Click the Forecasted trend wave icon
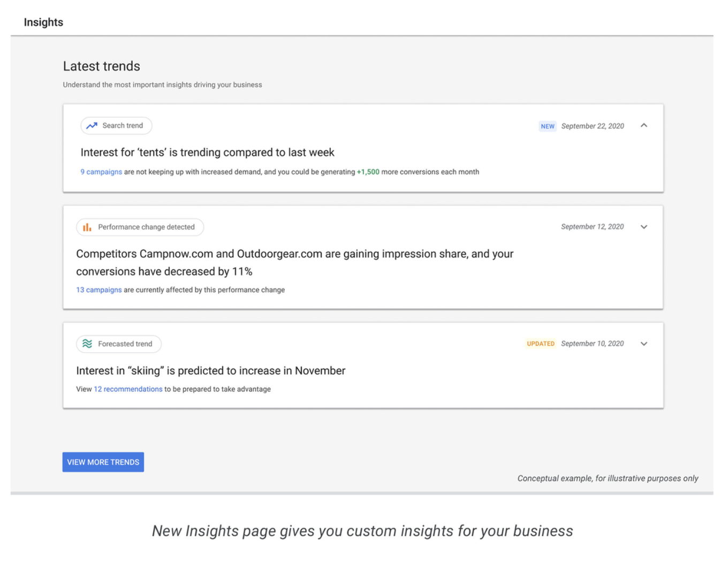This screenshot has height=563, width=728. 87,344
